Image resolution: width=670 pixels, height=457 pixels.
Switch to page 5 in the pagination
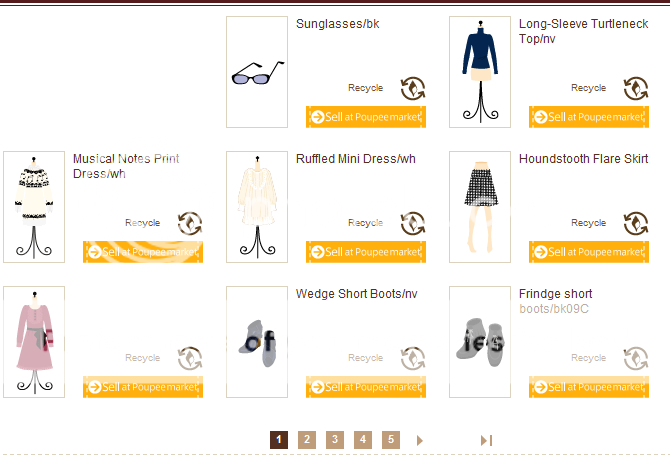tap(391, 439)
